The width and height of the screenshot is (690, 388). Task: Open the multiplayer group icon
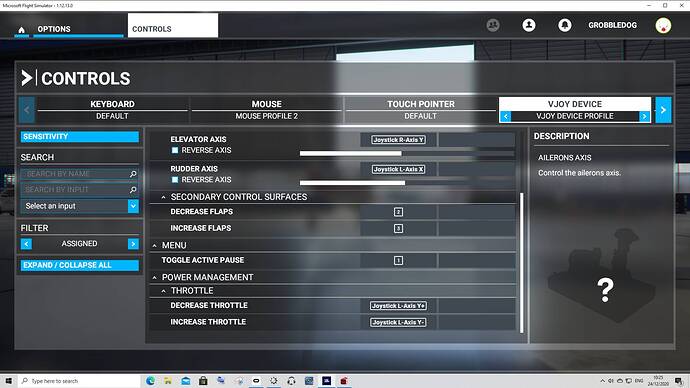(x=493, y=25)
